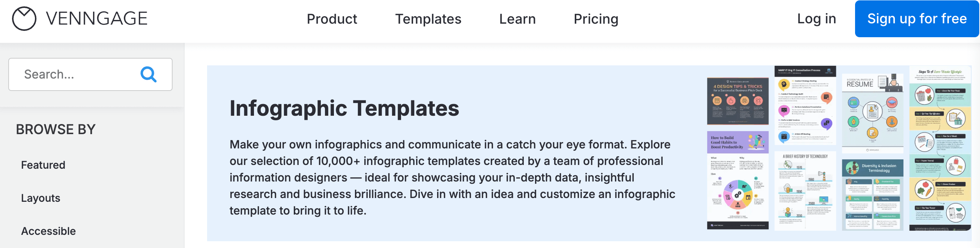View the Brief History of Technology thumbnail
This screenshot has width=980, height=248.
pos(805,191)
